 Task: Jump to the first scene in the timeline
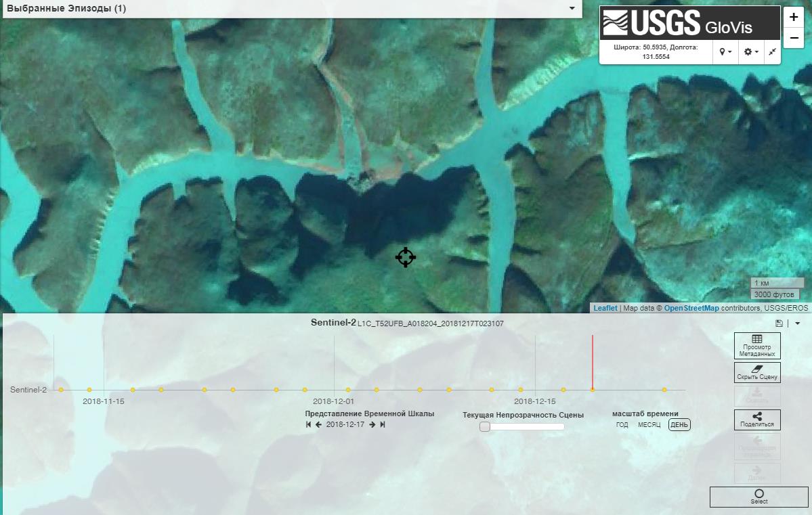point(309,424)
